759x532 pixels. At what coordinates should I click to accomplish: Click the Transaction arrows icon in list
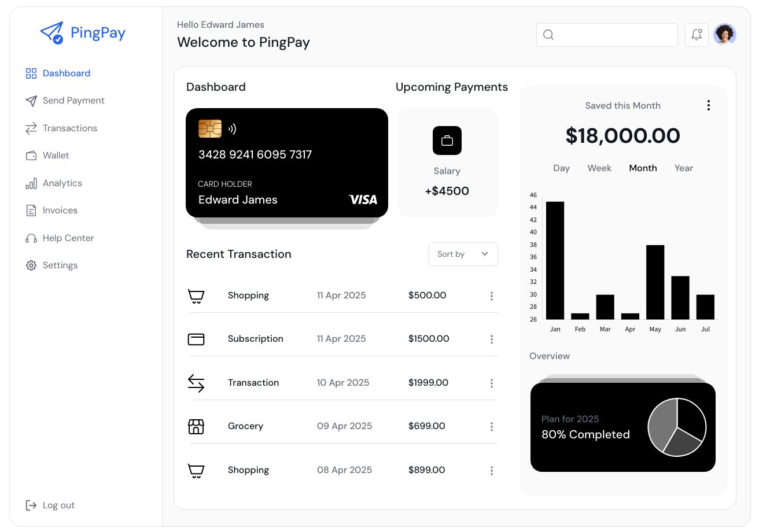196,383
